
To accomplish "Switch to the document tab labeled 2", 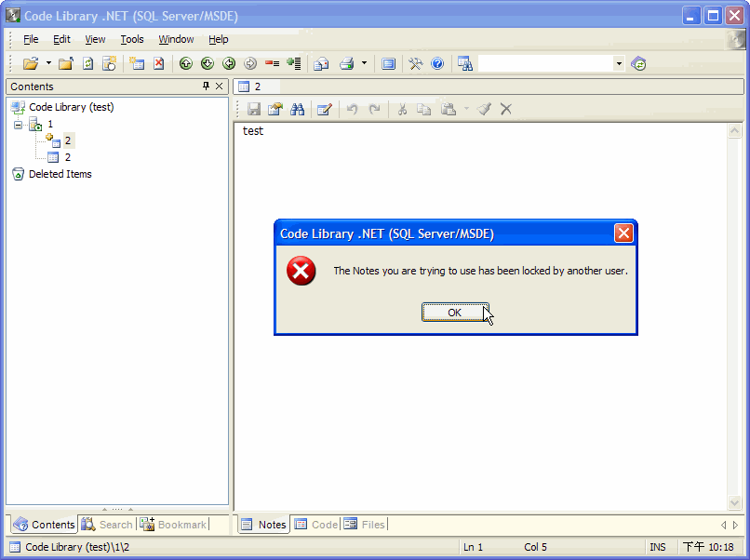I will pyautogui.click(x=257, y=87).
